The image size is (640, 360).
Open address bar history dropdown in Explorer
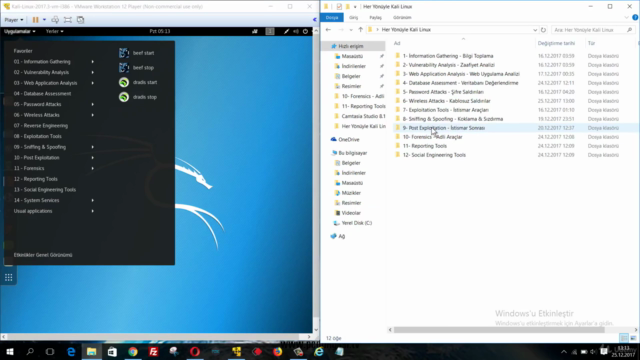point(535,30)
